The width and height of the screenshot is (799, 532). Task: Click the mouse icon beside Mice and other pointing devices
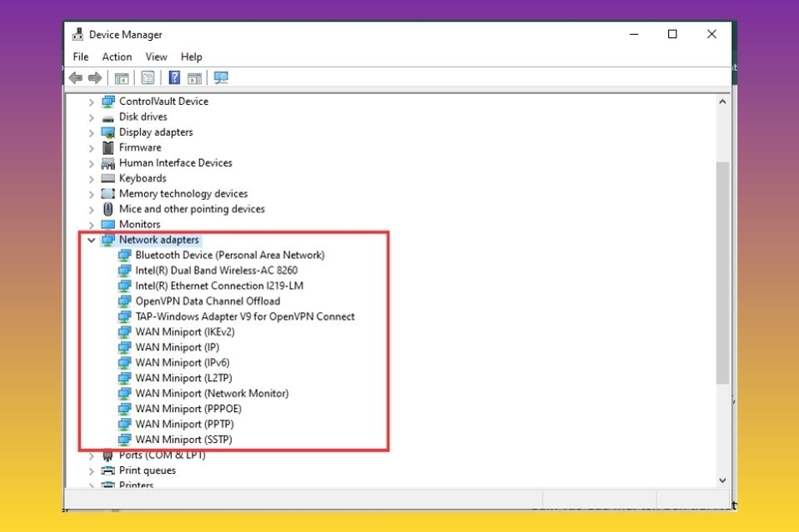click(108, 209)
